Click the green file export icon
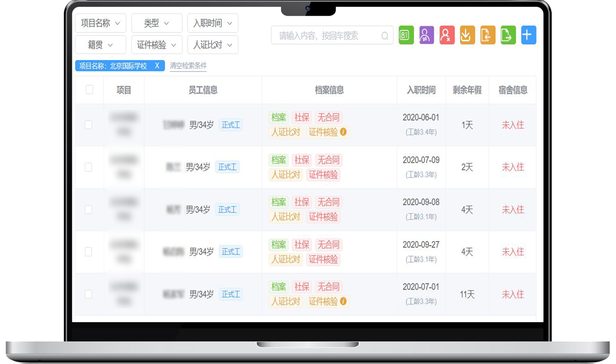 508,35
